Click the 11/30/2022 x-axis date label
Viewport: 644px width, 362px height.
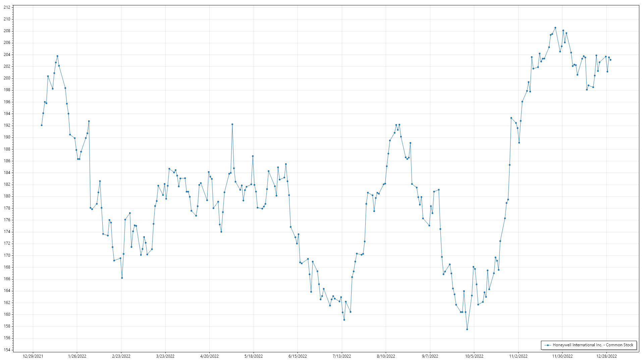562,356
